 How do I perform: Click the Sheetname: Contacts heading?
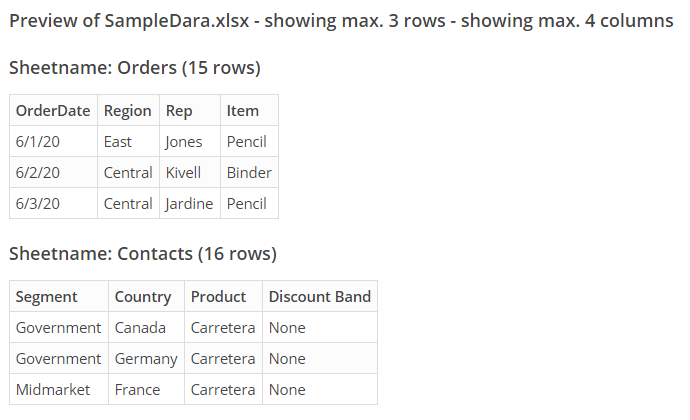coord(142,254)
